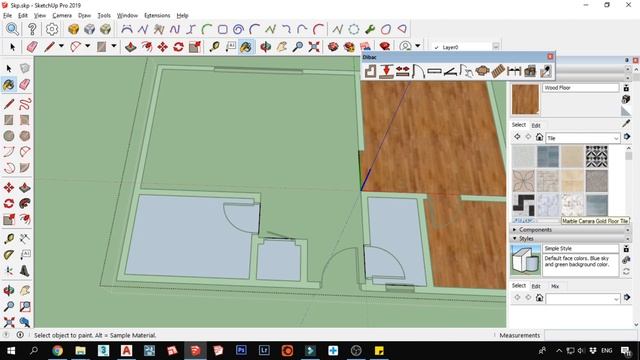Choose the Tape Measure tool in left toolbar

[x=9, y=238]
